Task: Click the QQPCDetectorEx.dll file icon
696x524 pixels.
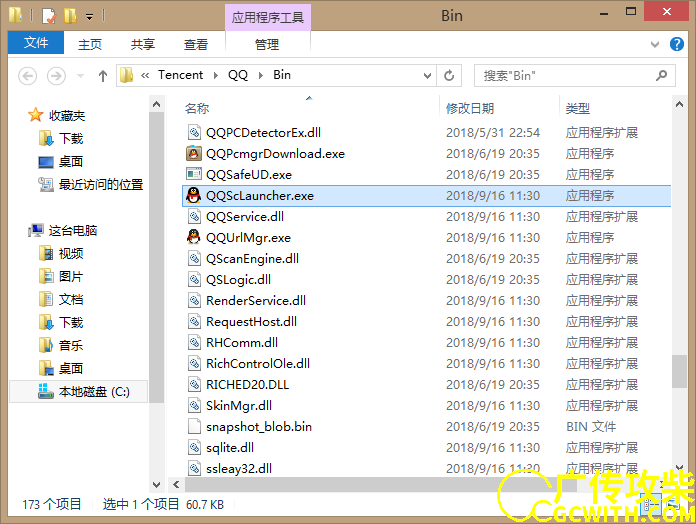Action: (x=194, y=132)
